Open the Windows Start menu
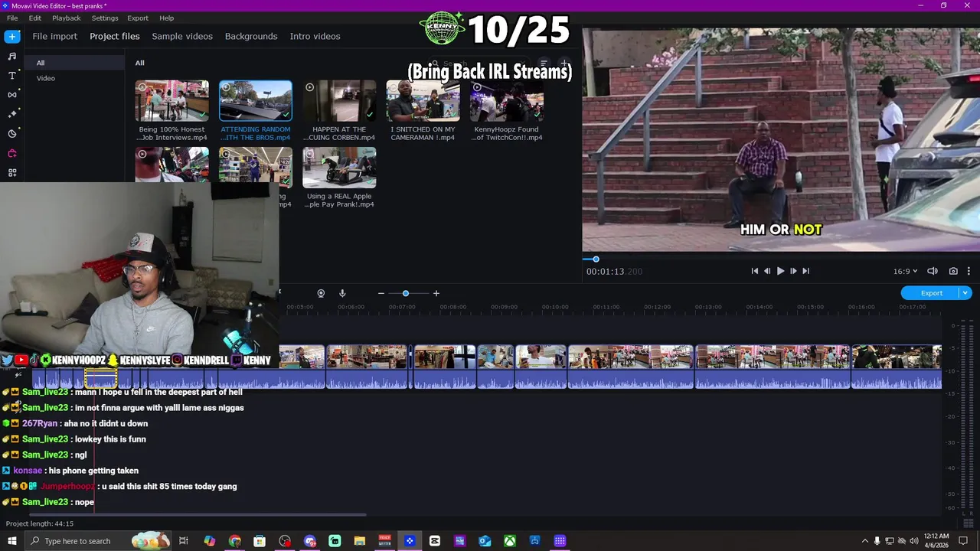The height and width of the screenshot is (551, 980). (11, 541)
